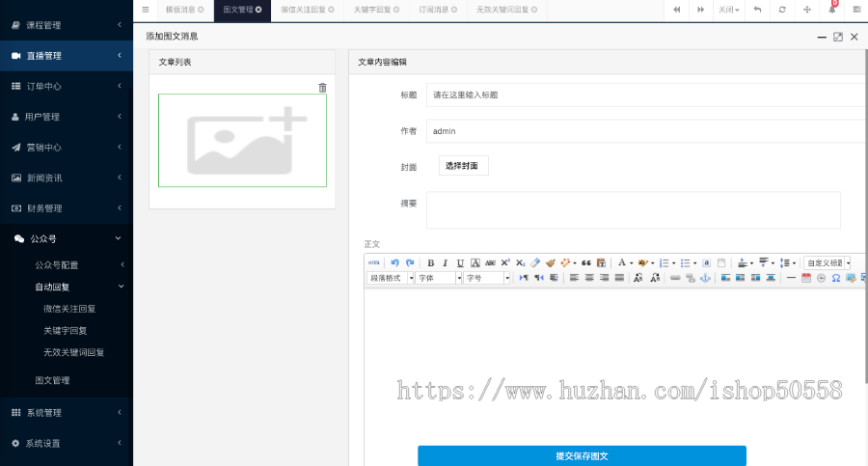Expand the 公众号配置 submenu
The height and width of the screenshot is (466, 868).
[x=67, y=265]
